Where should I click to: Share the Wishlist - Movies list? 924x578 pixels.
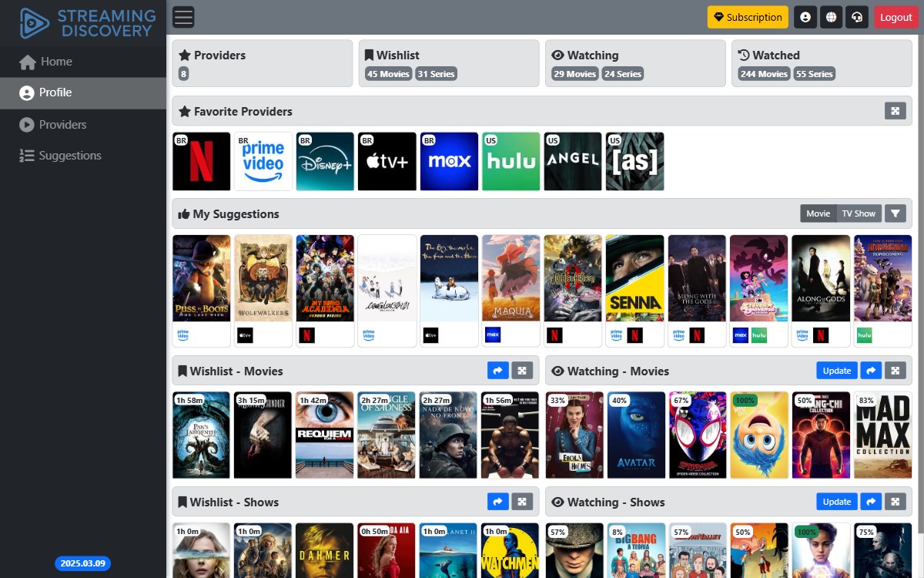point(497,371)
